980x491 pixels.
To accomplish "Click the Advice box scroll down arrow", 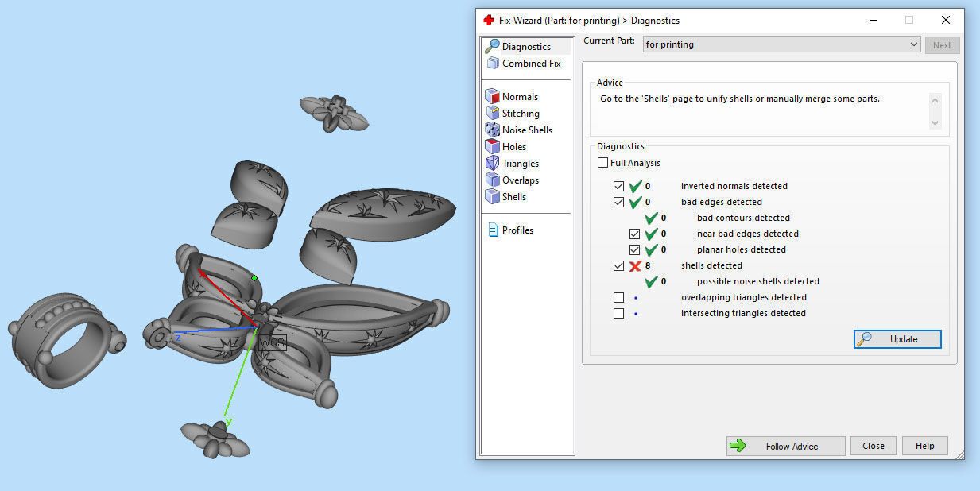I will tap(935, 122).
